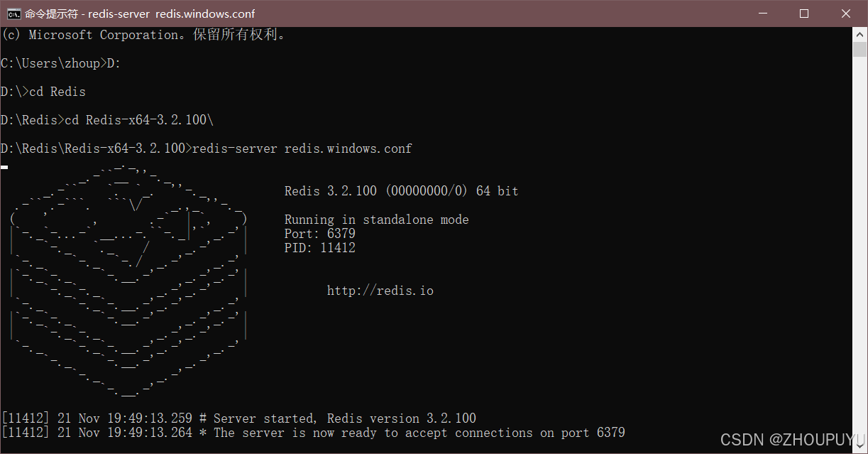
Task: Click the 'redis-server redis.windows.conf' command line
Action: tap(207, 148)
